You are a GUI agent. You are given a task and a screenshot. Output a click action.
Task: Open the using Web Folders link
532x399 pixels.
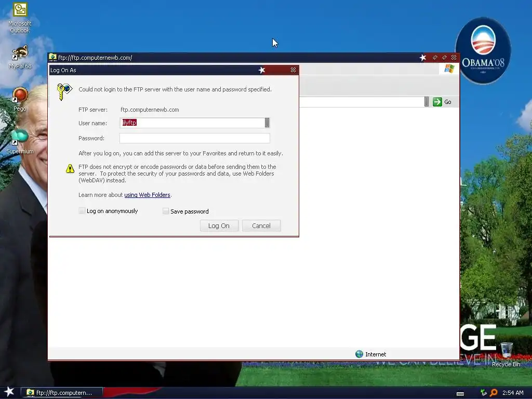147,195
